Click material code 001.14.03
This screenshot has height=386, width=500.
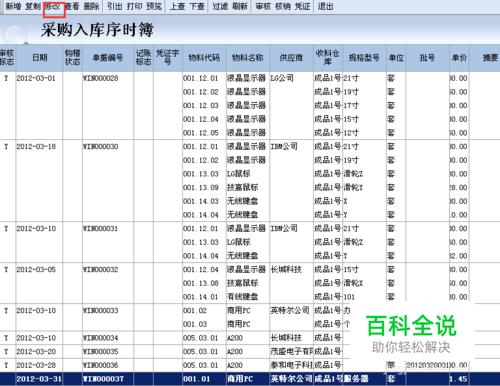[x=201, y=201]
